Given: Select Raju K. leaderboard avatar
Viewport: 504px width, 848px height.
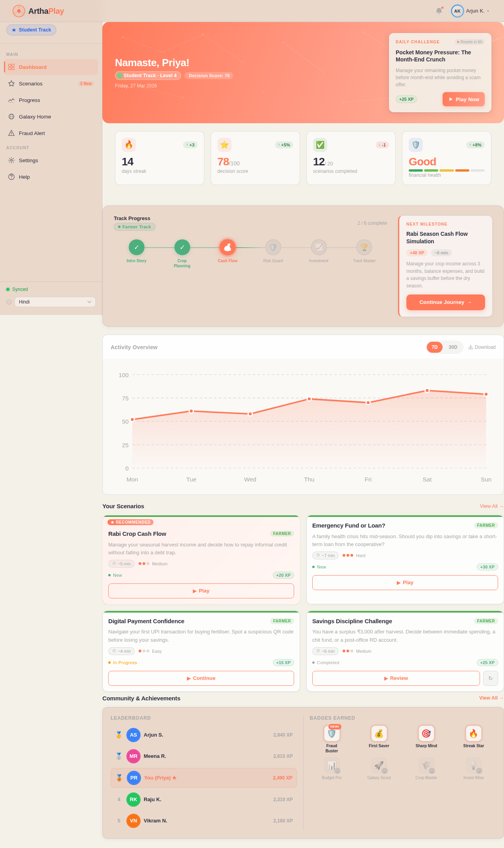Looking at the screenshot, I should click(x=133, y=800).
